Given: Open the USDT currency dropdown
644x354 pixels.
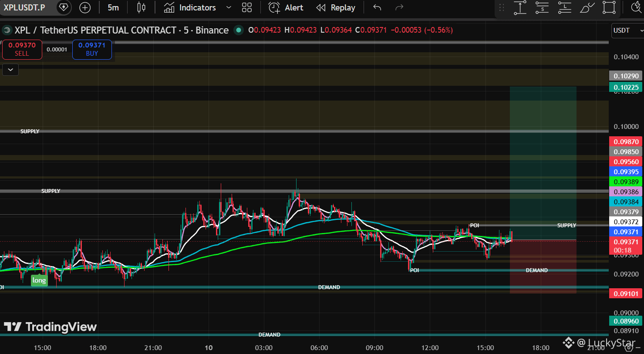Looking at the screenshot, I should coord(627,30).
